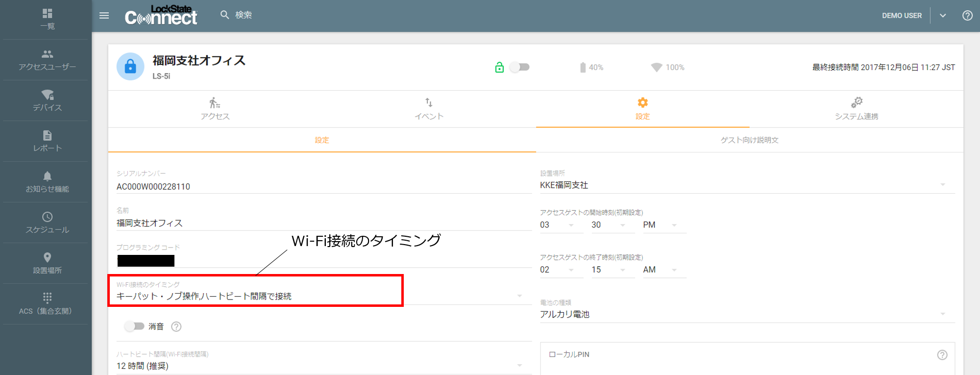This screenshot has height=375, width=980.
Task: Open help icon next to 消音
Action: 176,326
